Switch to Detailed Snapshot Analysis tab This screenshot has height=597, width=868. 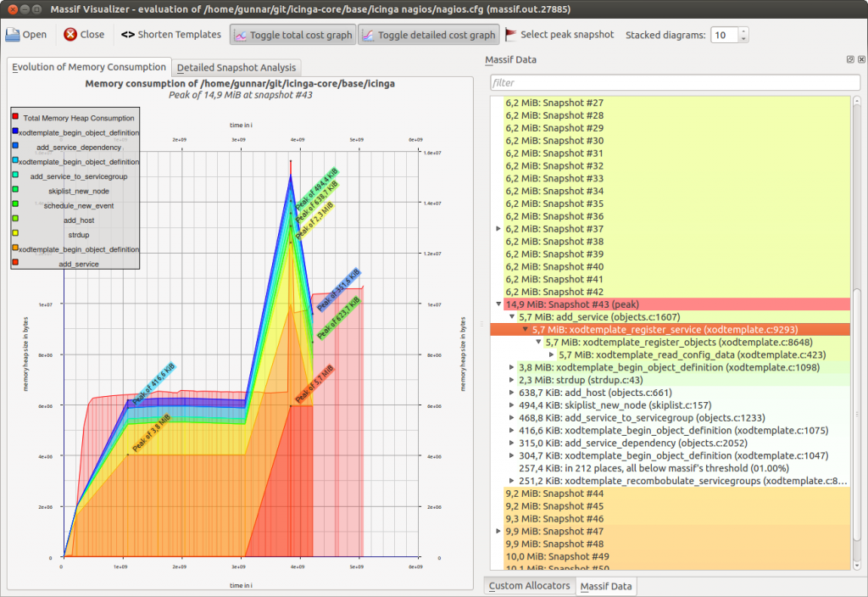pyautogui.click(x=236, y=68)
